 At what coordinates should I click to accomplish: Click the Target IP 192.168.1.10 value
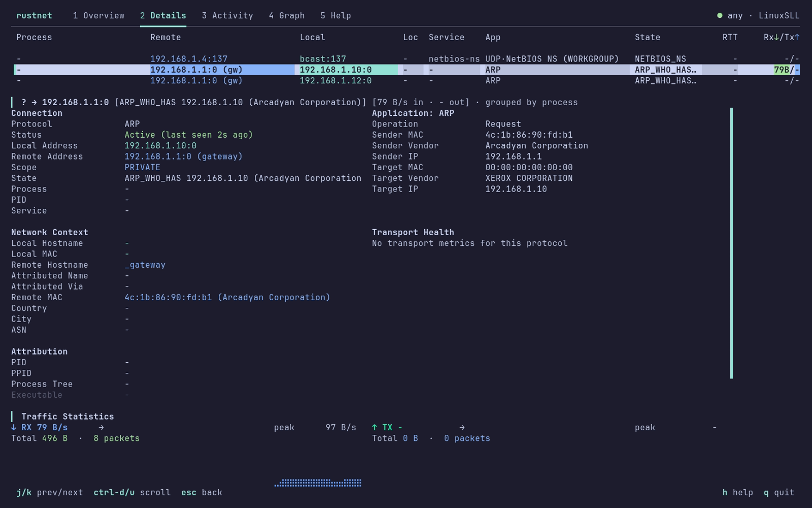point(516,189)
